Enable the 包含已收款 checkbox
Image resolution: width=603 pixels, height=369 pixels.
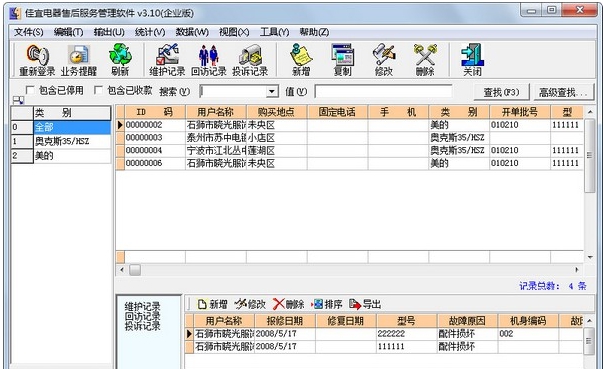[x=98, y=90]
